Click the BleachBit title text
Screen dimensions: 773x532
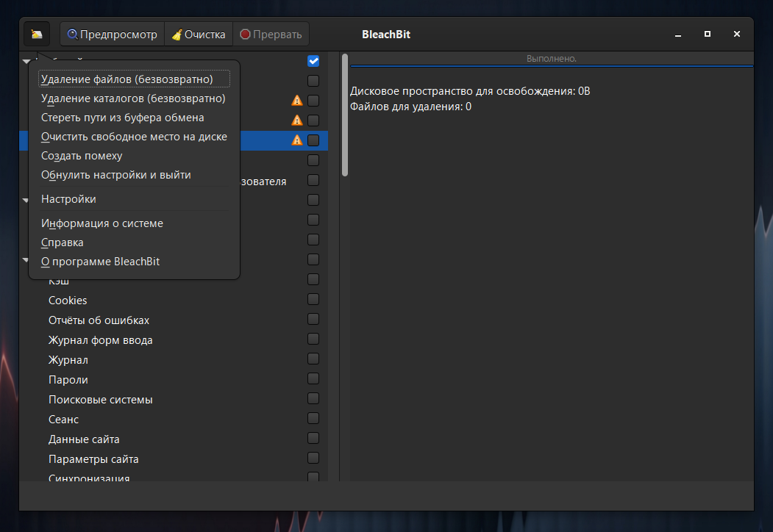coord(386,35)
